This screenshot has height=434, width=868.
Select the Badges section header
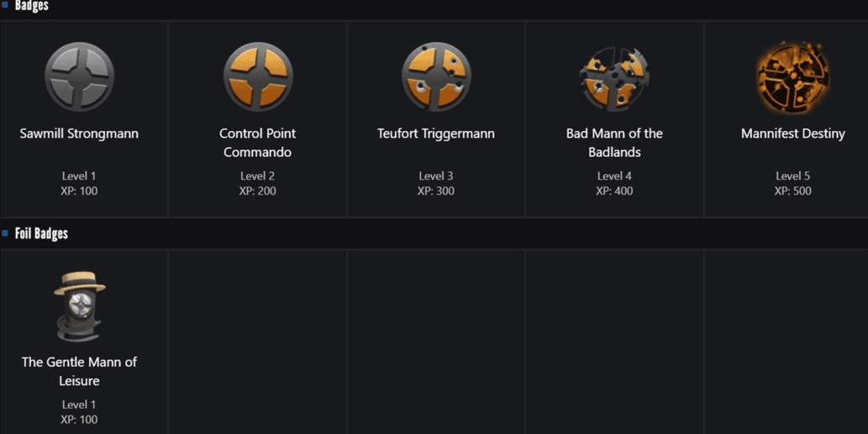tap(32, 6)
